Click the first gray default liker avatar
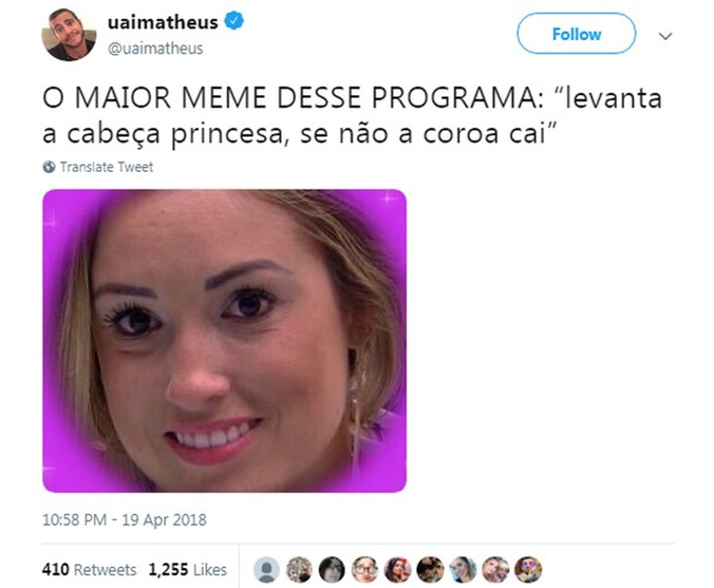Viewport: 714px width, 588px height. pyautogui.click(x=266, y=570)
